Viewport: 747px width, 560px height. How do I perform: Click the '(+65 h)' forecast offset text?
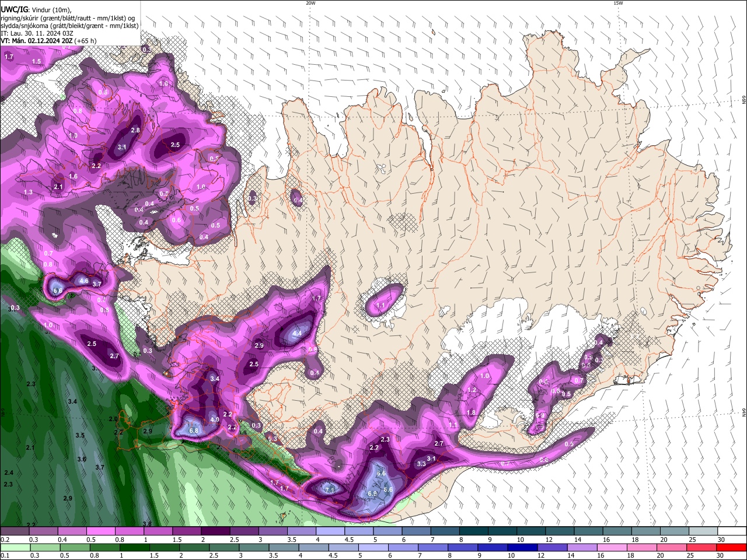[x=85, y=41]
